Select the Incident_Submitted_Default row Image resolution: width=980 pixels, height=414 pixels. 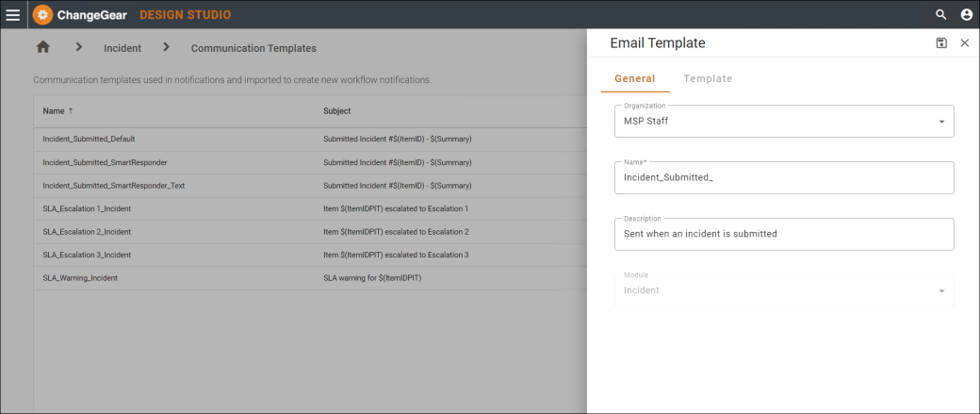click(310, 139)
